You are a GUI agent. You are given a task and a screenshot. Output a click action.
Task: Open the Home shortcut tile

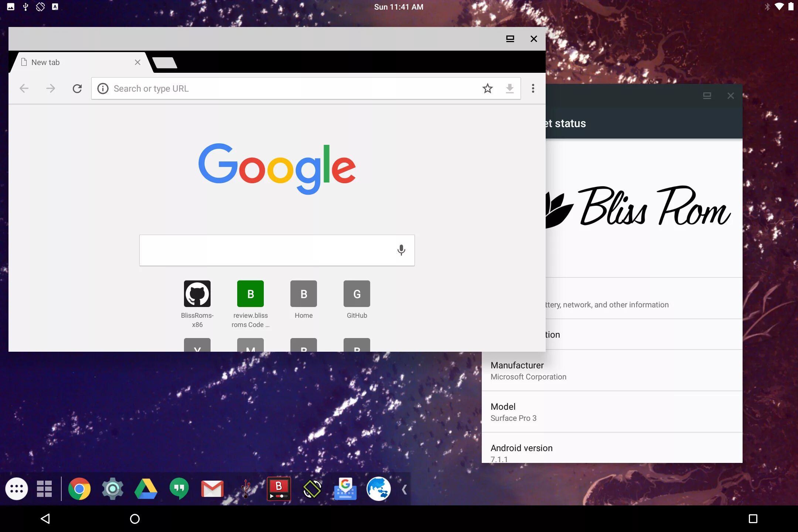click(304, 300)
